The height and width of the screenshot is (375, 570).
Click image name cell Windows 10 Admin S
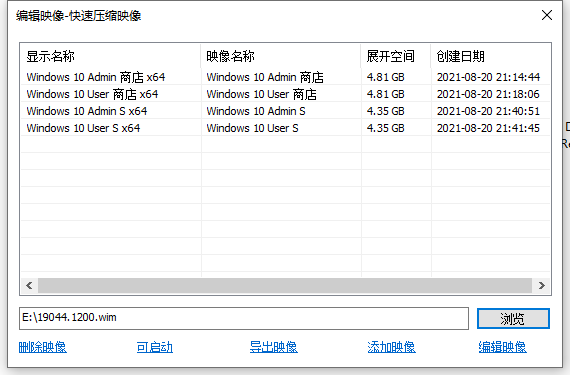click(256, 111)
